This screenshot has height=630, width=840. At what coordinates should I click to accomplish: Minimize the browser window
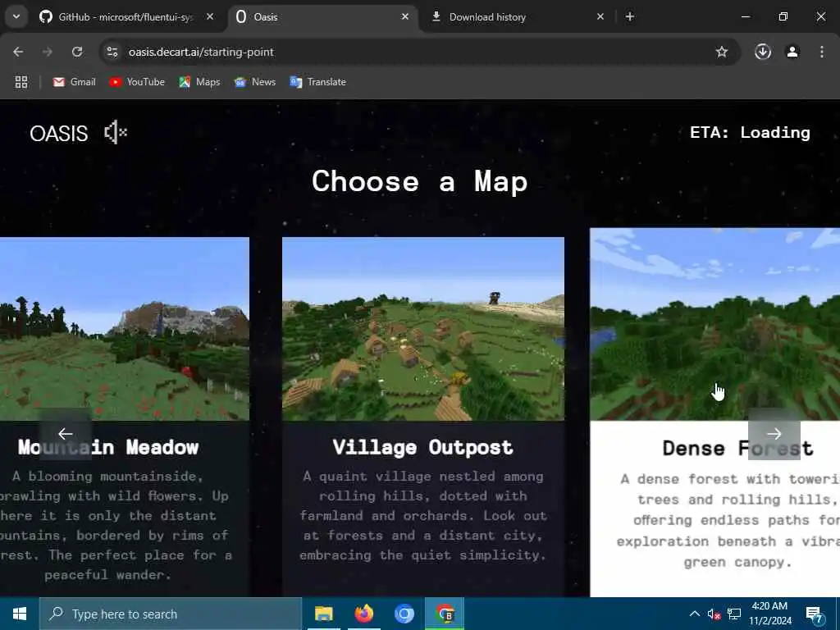745,17
